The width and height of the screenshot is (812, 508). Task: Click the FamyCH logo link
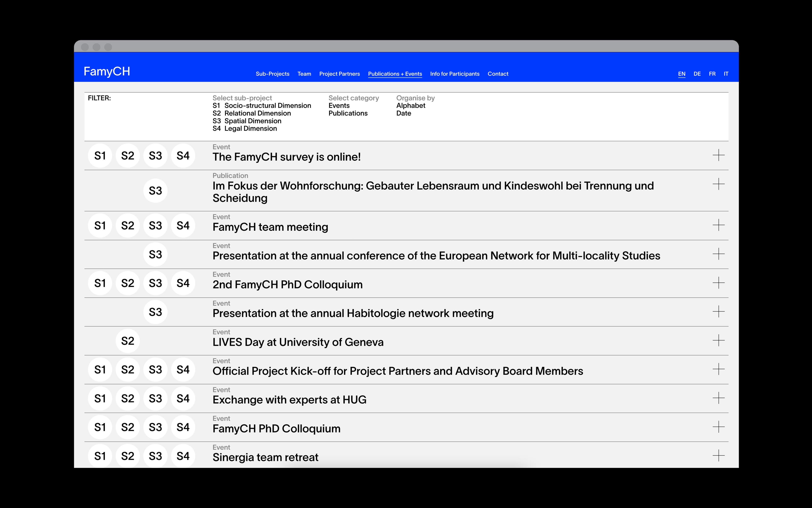(x=107, y=71)
